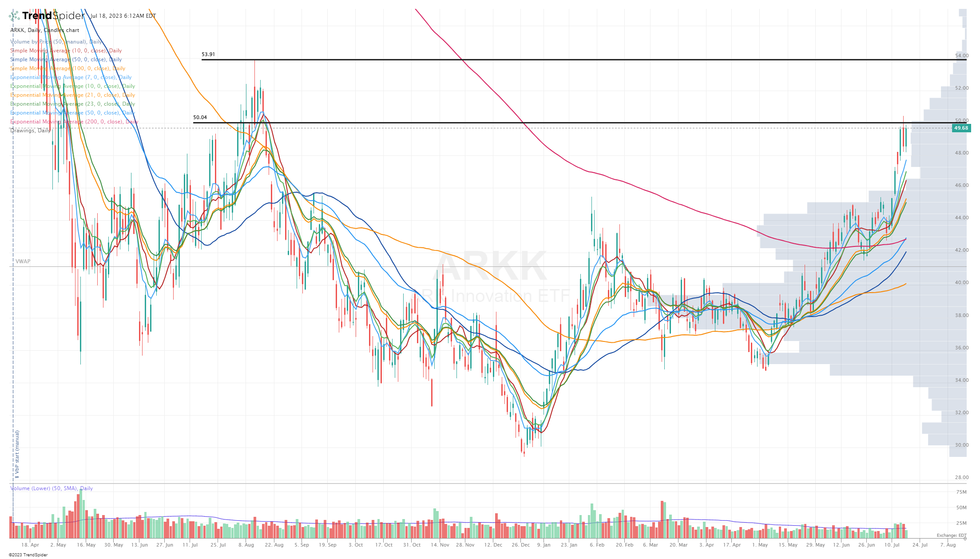Click the 44.00 price axis label
Viewport: 980px width, 559px height.
point(962,218)
